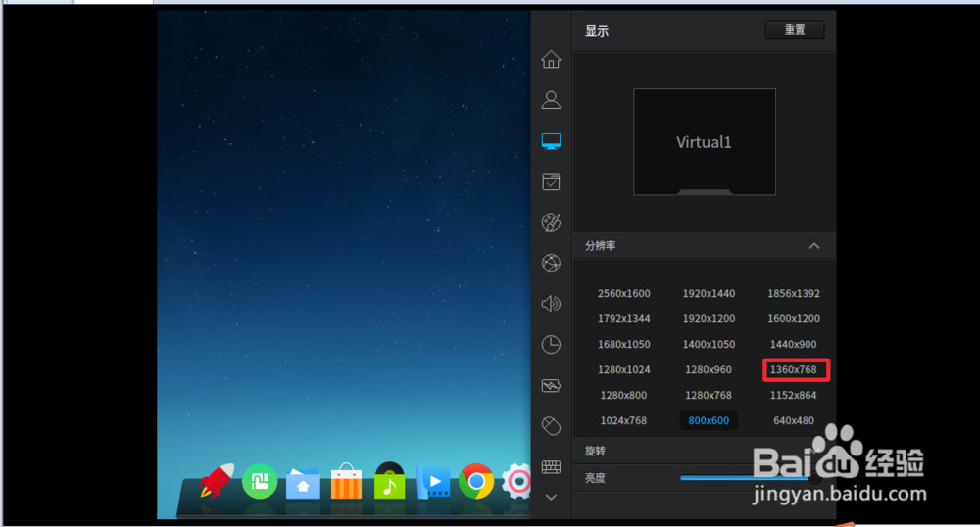Open power battery icon in sidebar

pyautogui.click(x=551, y=385)
